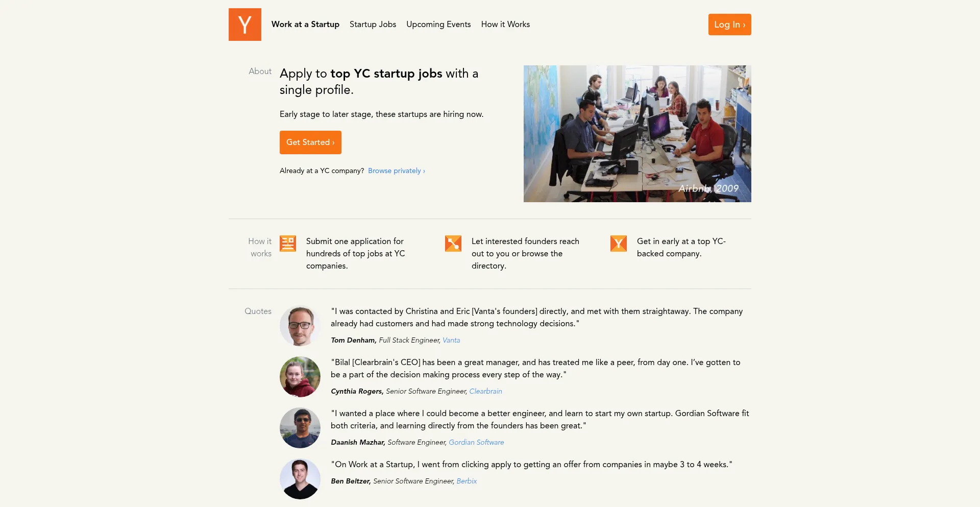Click the Log In button
The width and height of the screenshot is (980, 507).
[x=729, y=24]
